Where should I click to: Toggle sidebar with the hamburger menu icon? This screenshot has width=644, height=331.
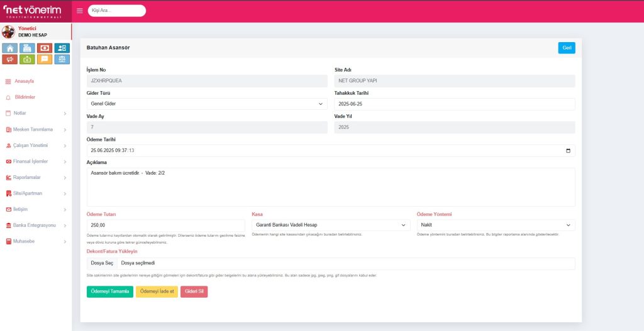point(79,11)
